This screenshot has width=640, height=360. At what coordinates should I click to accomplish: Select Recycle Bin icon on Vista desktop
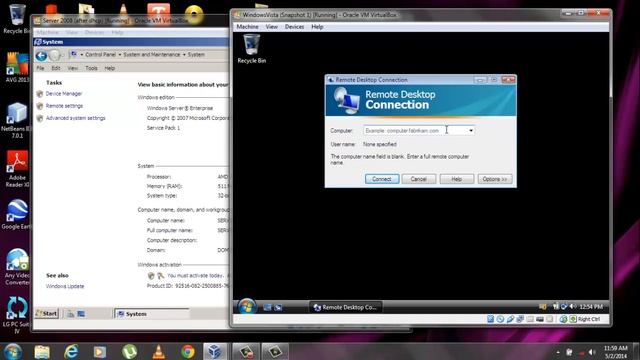(251, 49)
